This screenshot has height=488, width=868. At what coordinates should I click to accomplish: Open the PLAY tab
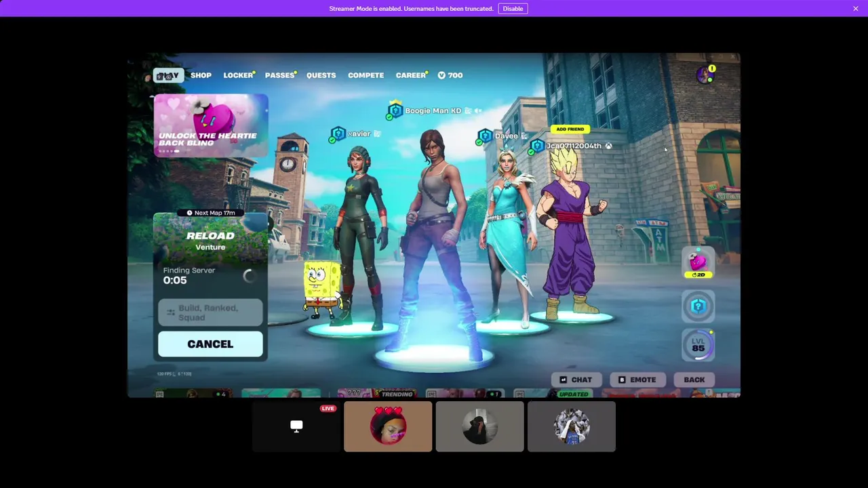(x=168, y=75)
